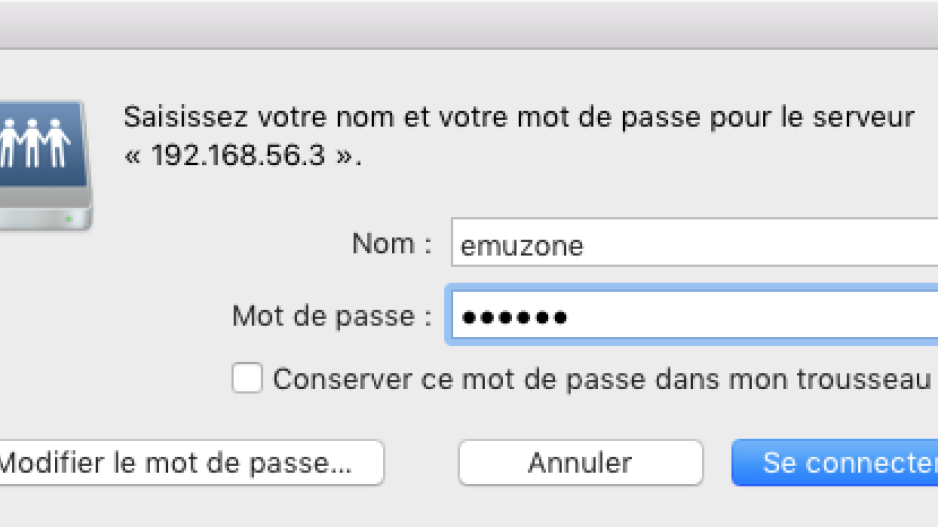Click the 'Mot de passe :' label
The height and width of the screenshot is (527, 938).
click(332, 316)
